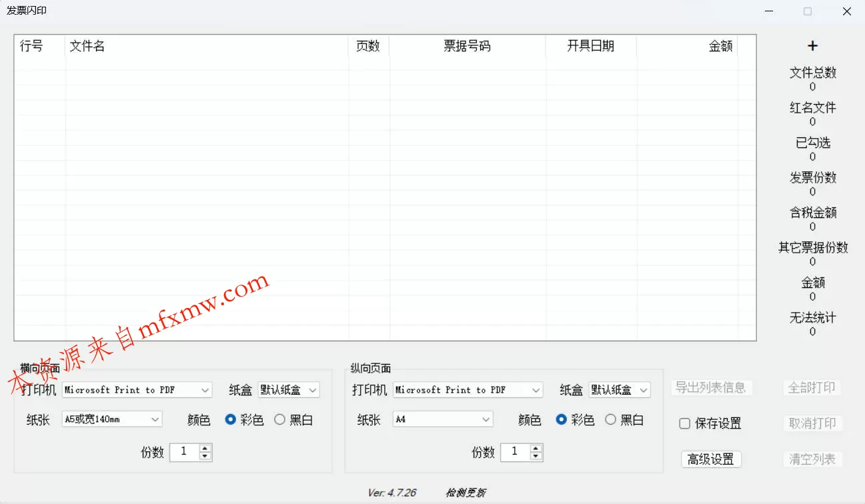Screen dimensions: 865x504
Task: Open the 纵向页面 纸盒 dropdown
Action: 620,390
